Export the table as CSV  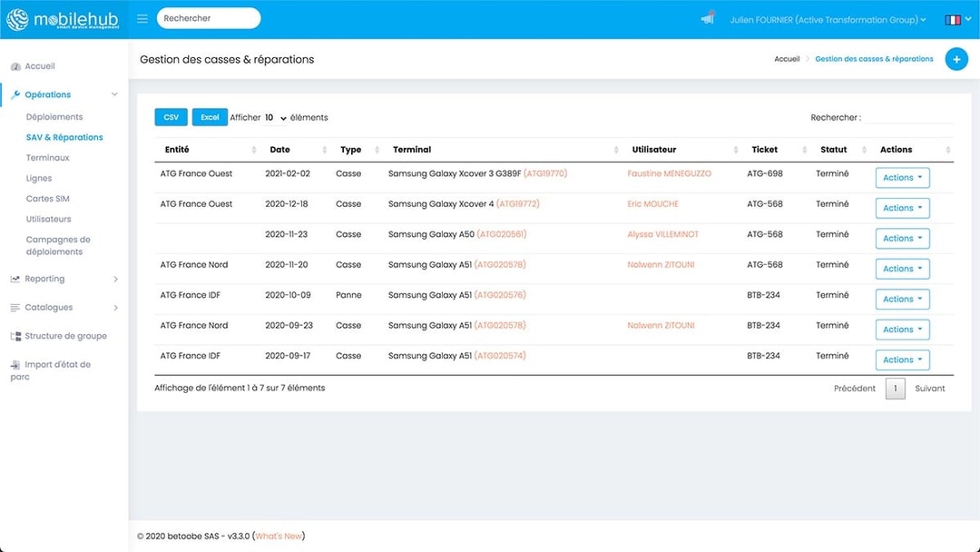pyautogui.click(x=171, y=117)
